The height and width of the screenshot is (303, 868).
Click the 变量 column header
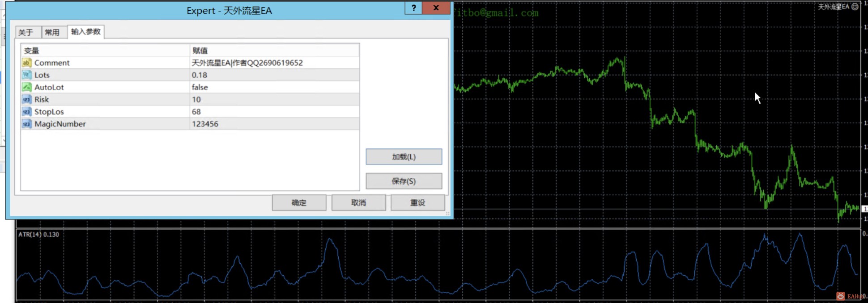point(106,50)
